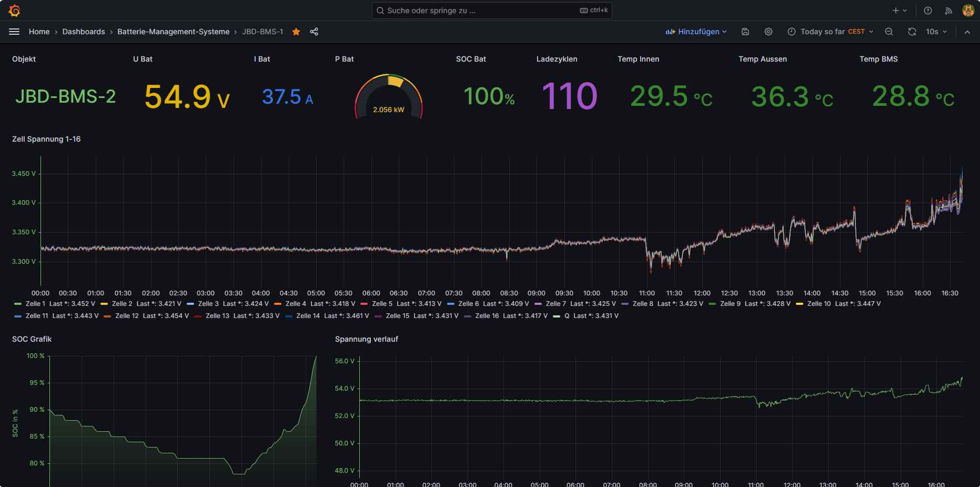Image resolution: width=980 pixels, height=487 pixels.
Task: Click the Grafana logo icon
Action: (14, 11)
